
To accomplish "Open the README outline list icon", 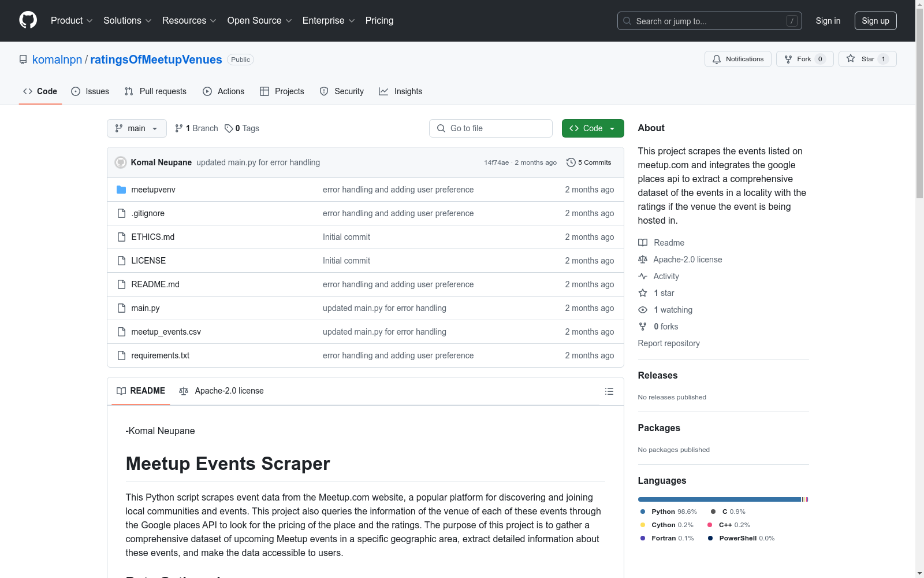I will tap(609, 391).
